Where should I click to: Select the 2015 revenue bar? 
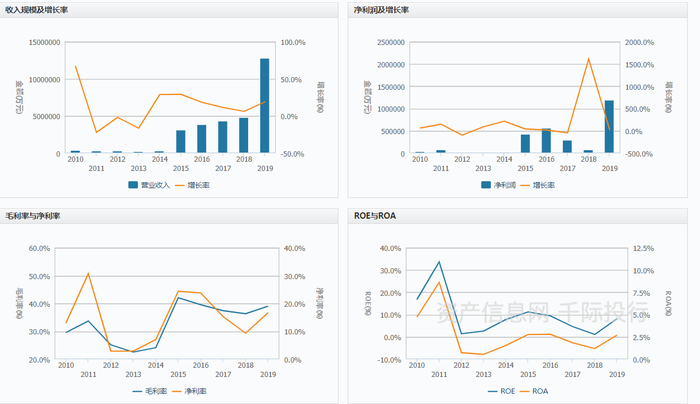[x=181, y=142]
